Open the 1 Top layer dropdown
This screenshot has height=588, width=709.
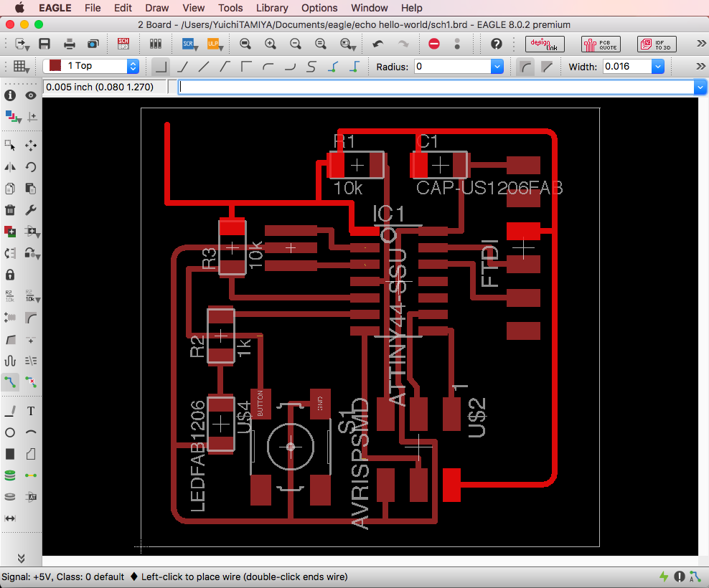[x=133, y=67]
